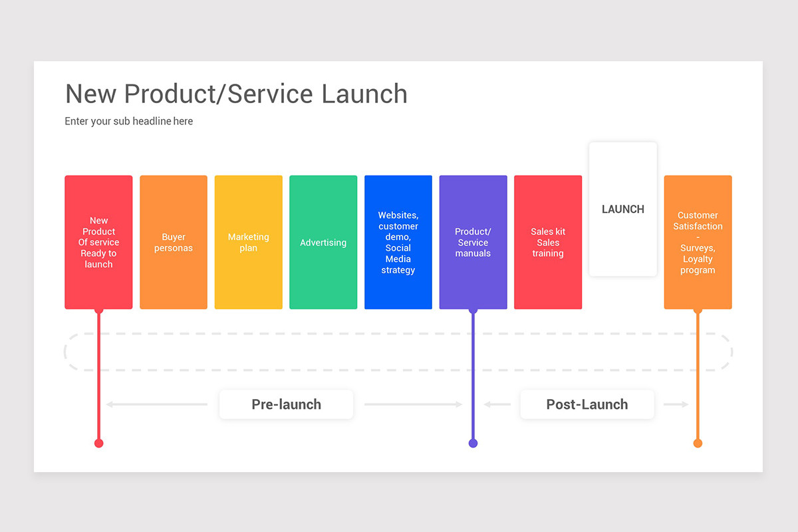Select the slide title 'New Product/Service Launch'
The width and height of the screenshot is (798, 532).
click(x=236, y=94)
